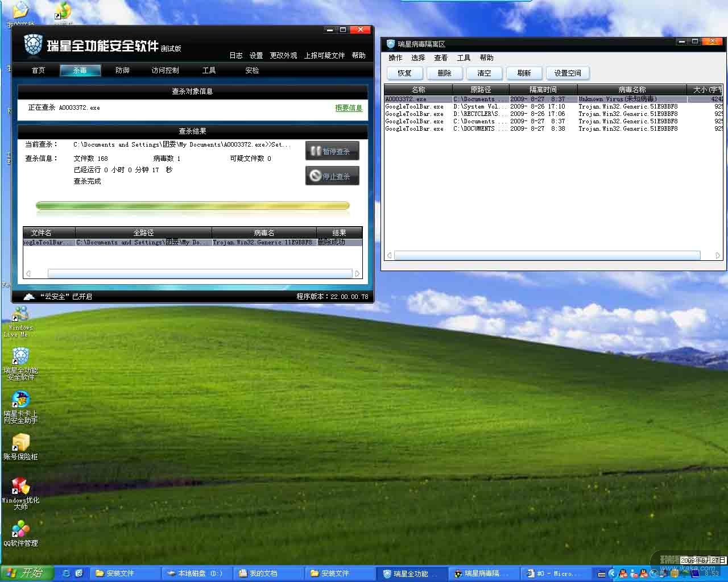This screenshot has width=728, height=582.
Task: Click the 停止查杀 stop button
Action: (x=332, y=176)
